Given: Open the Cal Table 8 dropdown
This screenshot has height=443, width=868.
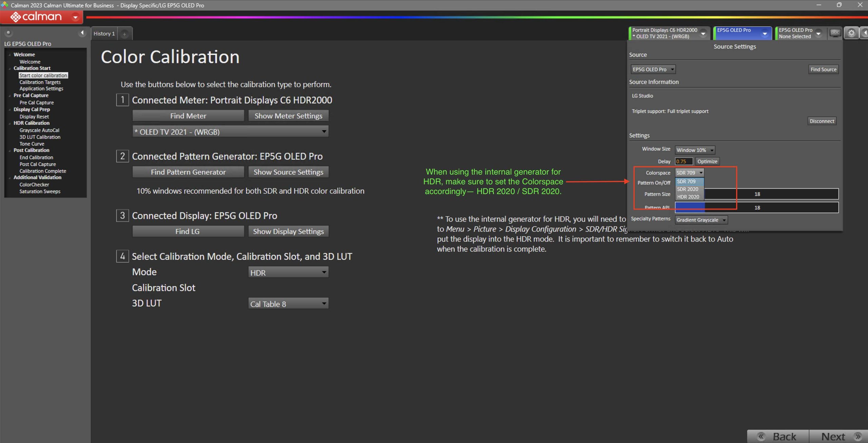Looking at the screenshot, I should point(288,303).
